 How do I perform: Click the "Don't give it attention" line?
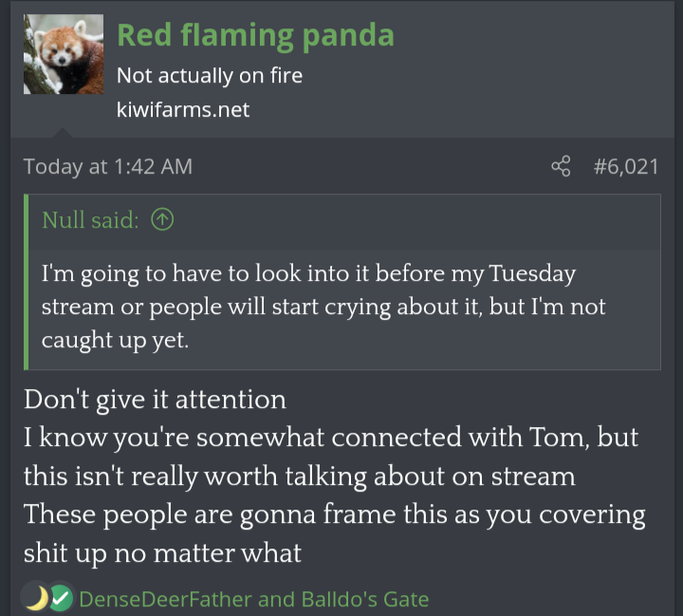pyautogui.click(x=155, y=399)
